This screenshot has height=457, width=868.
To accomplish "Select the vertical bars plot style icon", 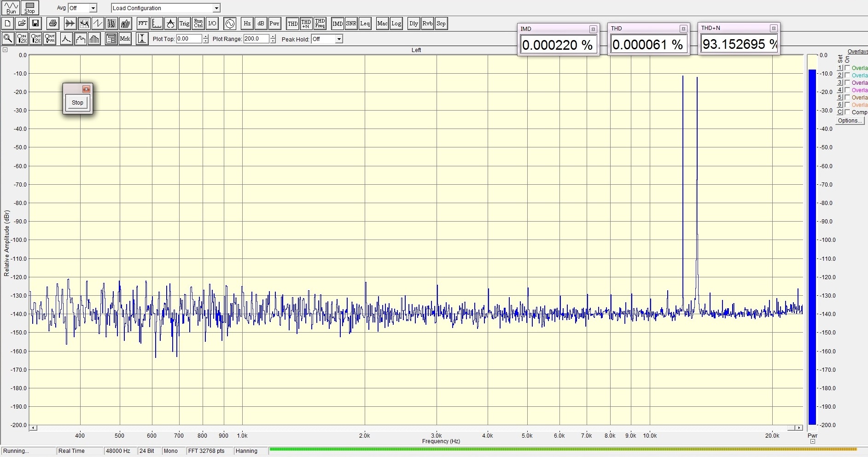I will (94, 39).
